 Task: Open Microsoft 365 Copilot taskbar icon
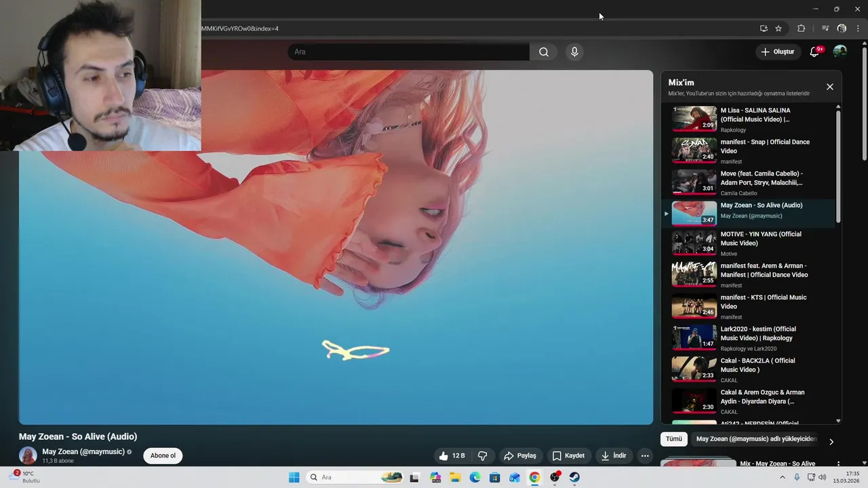click(x=435, y=477)
